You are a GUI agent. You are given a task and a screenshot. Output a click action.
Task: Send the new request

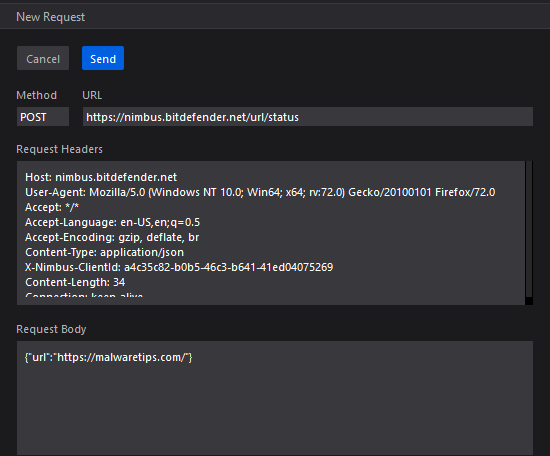click(103, 58)
